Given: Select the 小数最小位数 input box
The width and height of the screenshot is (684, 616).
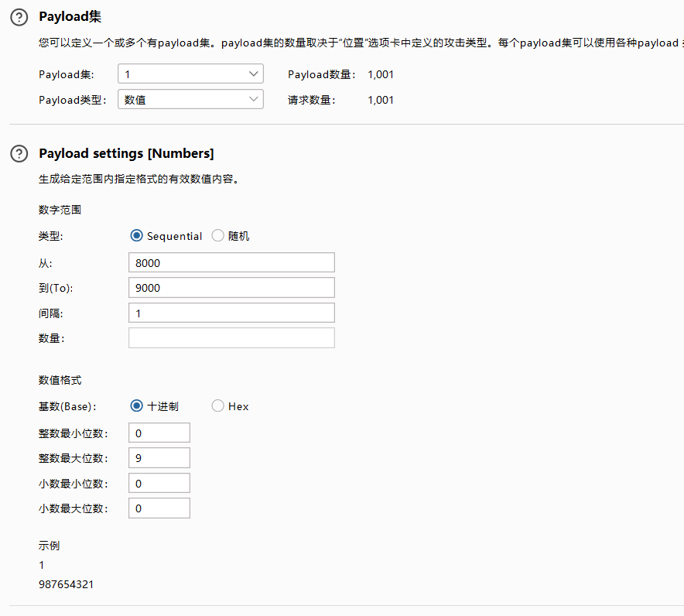Looking at the screenshot, I should coord(159,484).
